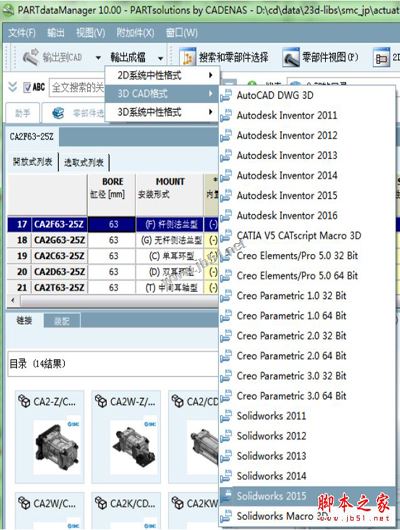The width and height of the screenshot is (400, 530).
Task: Open the 文件(F) menu
Action: [22, 33]
